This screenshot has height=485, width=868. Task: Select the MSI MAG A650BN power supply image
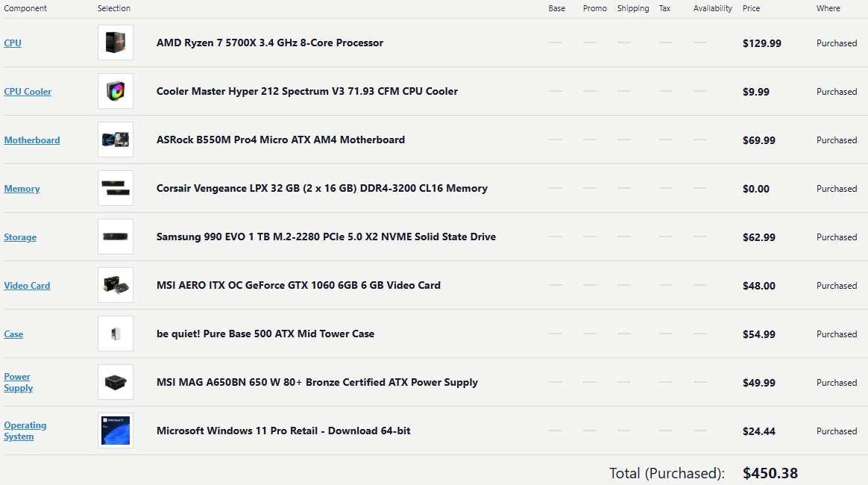point(116,382)
